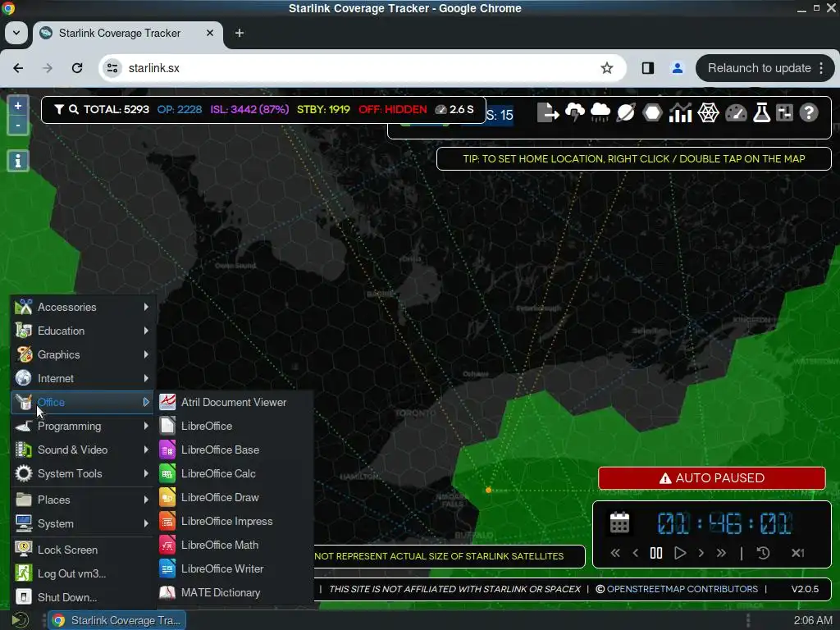Viewport: 840px width, 630px height.
Task: Pause the time simulation
Action: click(656, 553)
